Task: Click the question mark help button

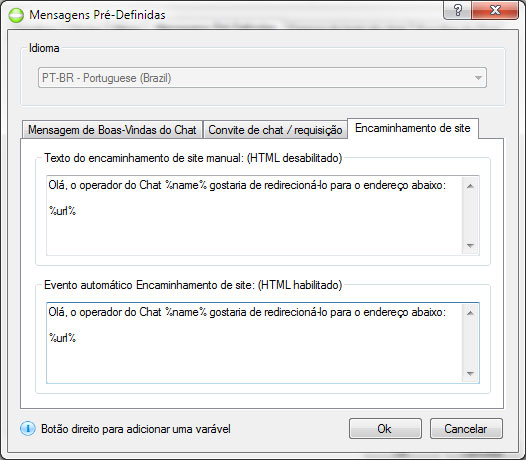Action: [x=457, y=10]
